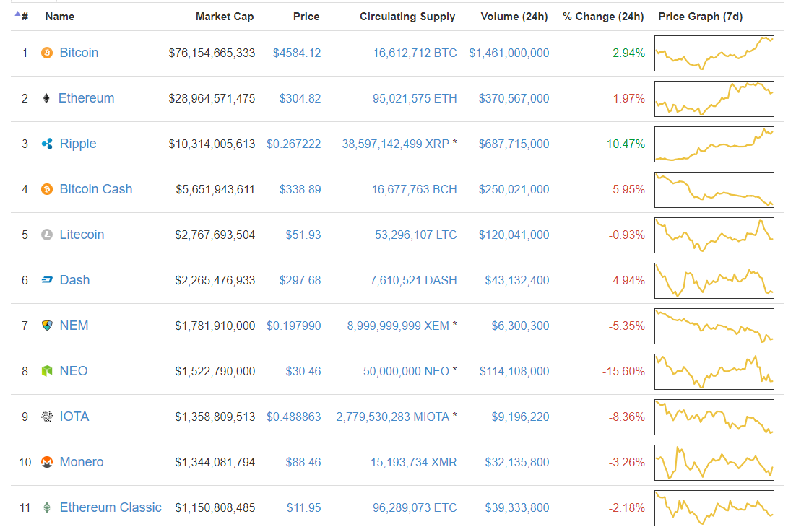Viewport: 796px width, 532px height.
Task: Open Bitcoin's 7-day price graph
Action: (x=714, y=53)
